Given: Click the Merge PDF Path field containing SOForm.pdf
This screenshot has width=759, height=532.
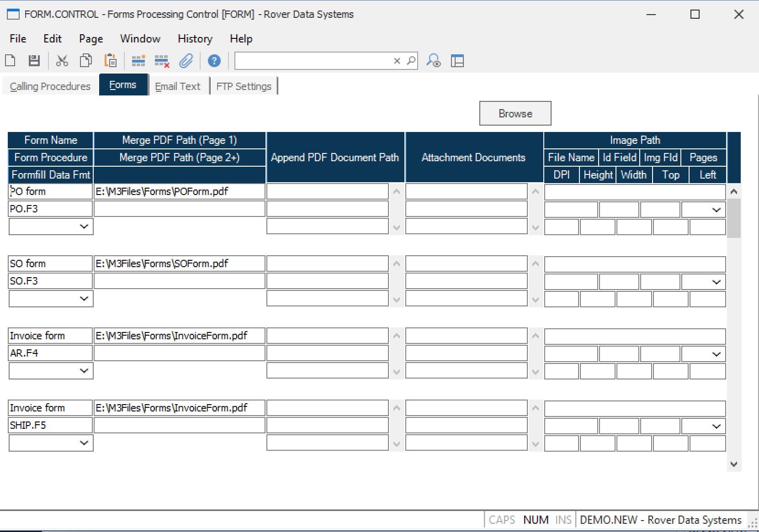Looking at the screenshot, I should click(179, 263).
